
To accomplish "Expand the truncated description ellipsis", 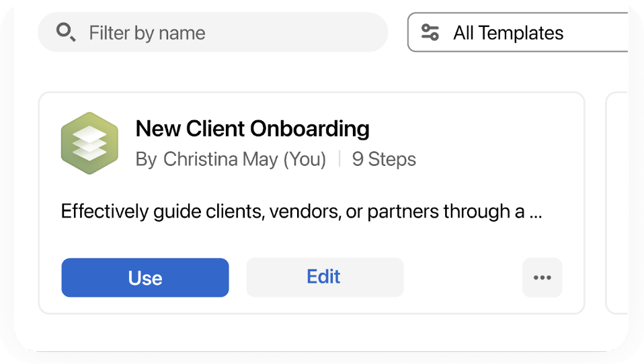I will pyautogui.click(x=536, y=214).
